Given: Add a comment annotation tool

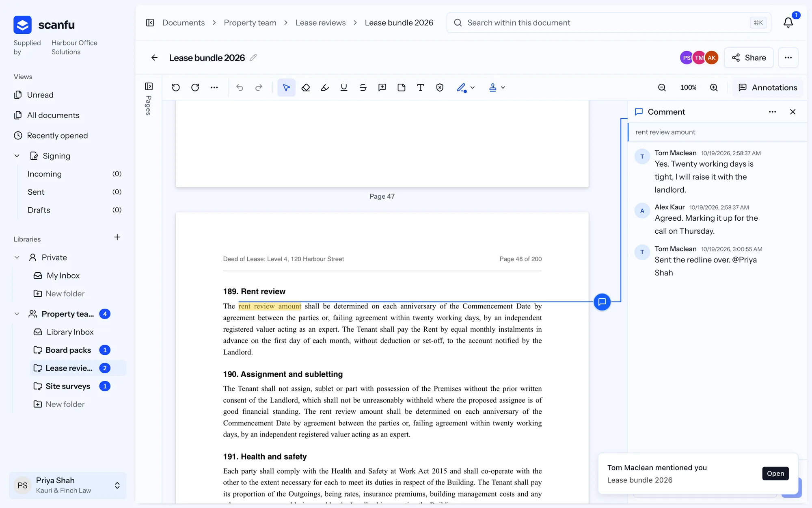Looking at the screenshot, I should (x=382, y=87).
